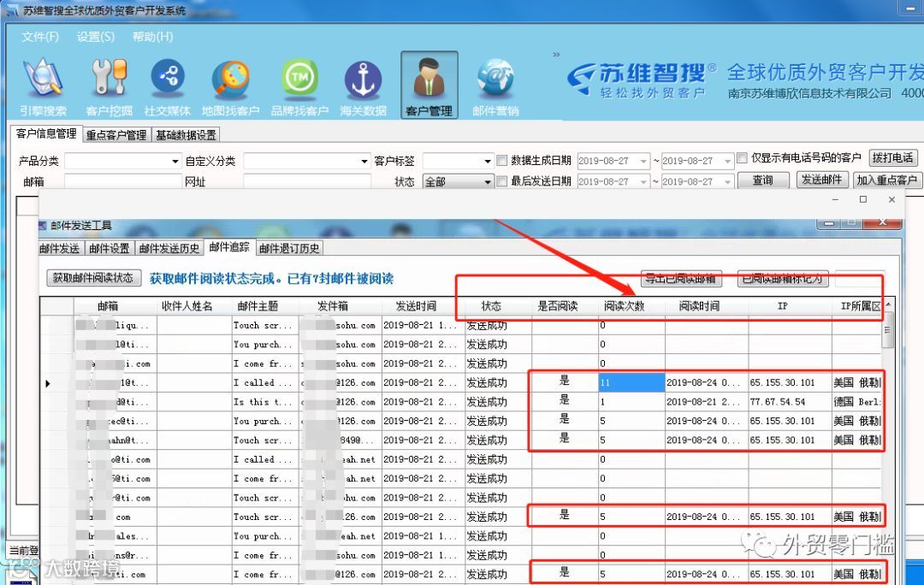Expand the 状态 dropdown showing 全部
924x585 pixels.
[488, 181]
